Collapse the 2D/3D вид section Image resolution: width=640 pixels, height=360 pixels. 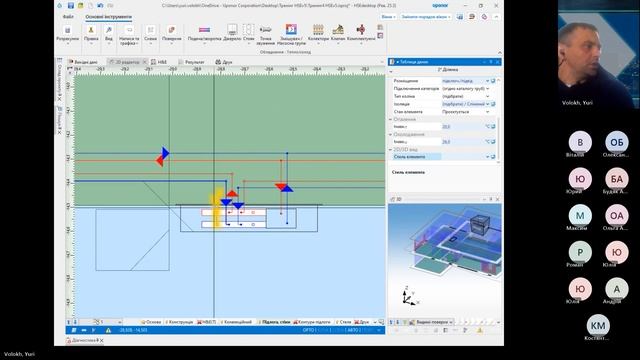click(391, 150)
